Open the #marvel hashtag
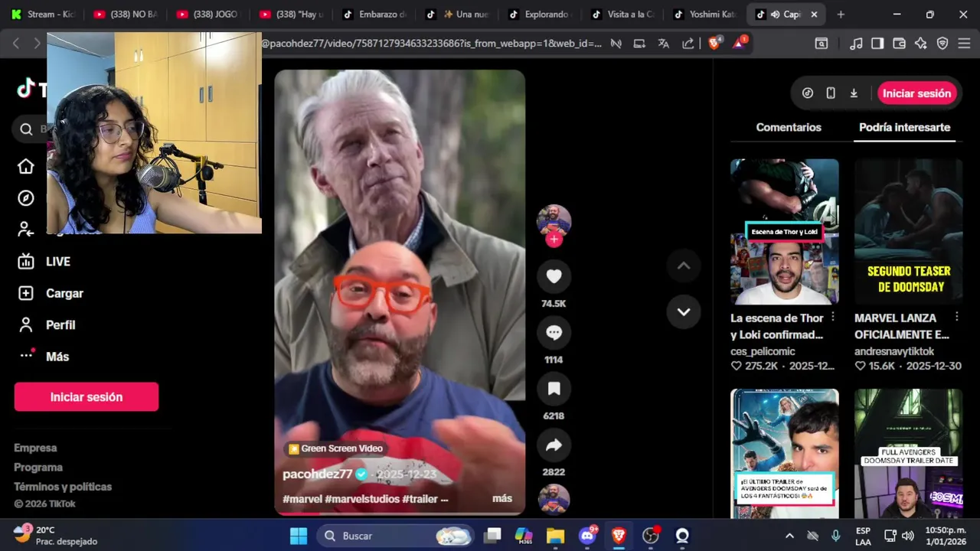The width and height of the screenshot is (980, 551). tap(302, 499)
